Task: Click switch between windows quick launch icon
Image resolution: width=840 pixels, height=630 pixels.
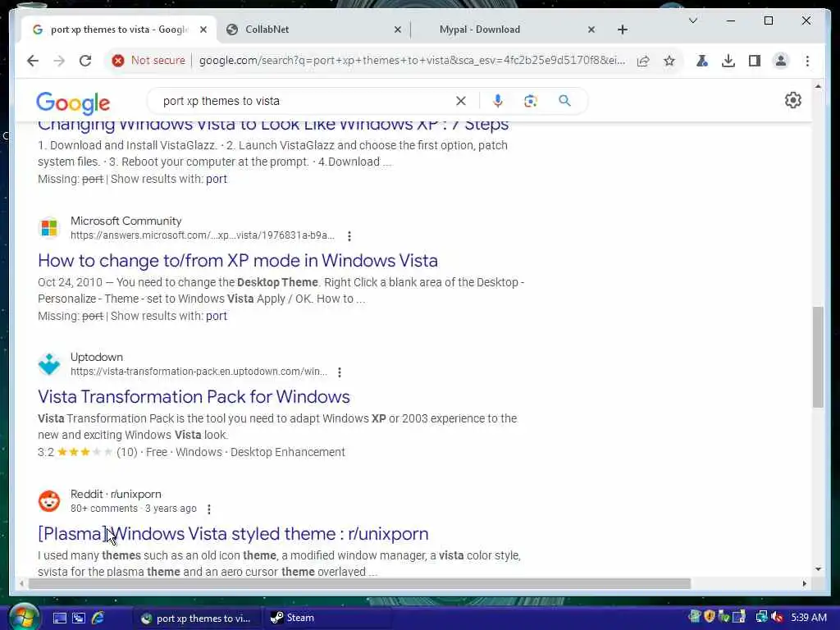Action: [x=79, y=619]
